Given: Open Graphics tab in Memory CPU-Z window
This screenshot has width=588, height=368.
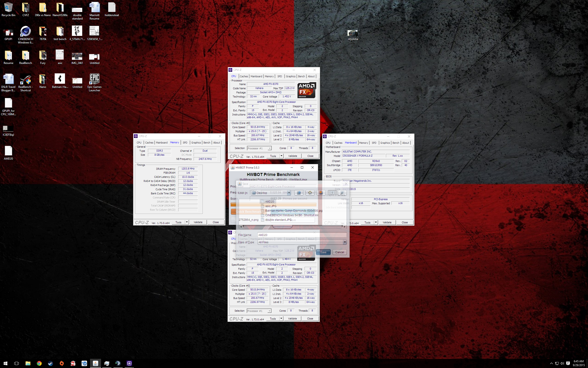Looking at the screenshot, I should pyautogui.click(x=196, y=143).
